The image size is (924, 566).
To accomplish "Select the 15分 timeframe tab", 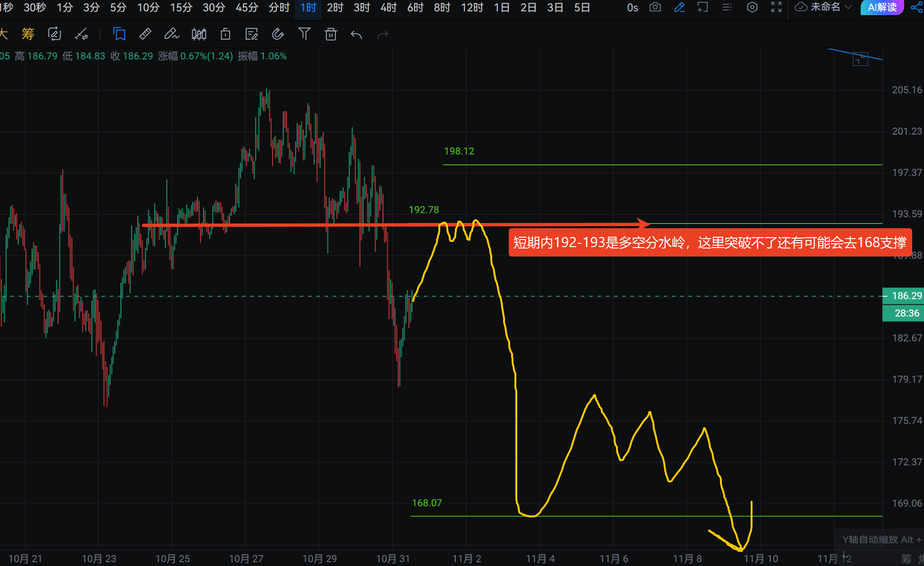I will (x=181, y=8).
